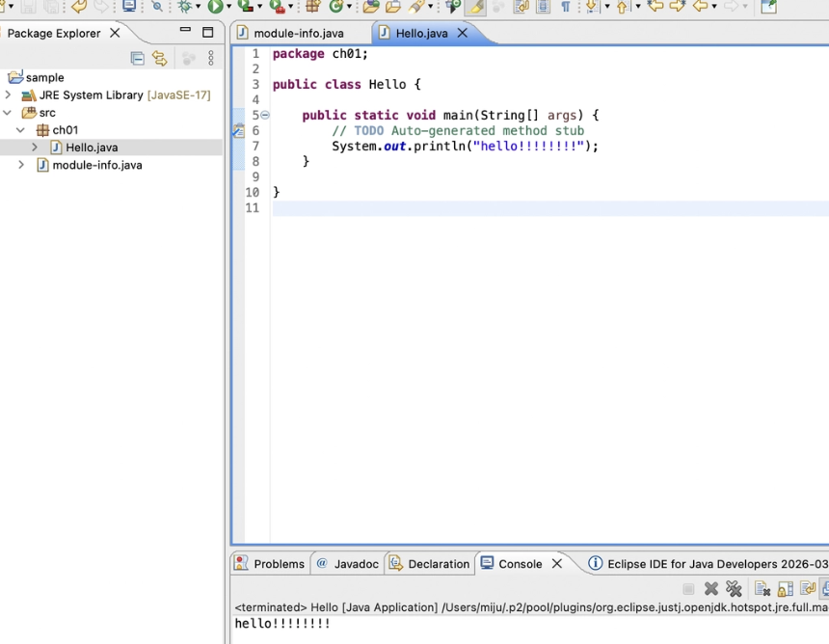Open Package Explorer View Menu dots
829x644 pixels.
click(211, 58)
